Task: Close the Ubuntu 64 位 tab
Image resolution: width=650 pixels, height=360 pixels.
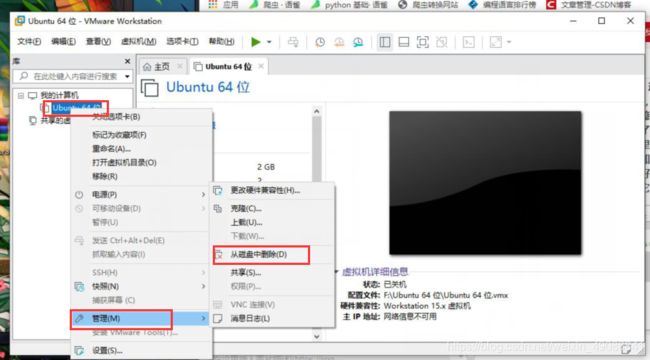Action: tap(261, 66)
